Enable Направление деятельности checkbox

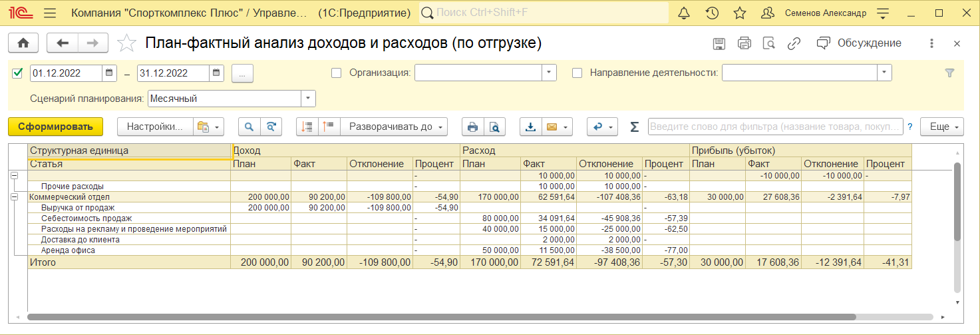click(x=577, y=73)
